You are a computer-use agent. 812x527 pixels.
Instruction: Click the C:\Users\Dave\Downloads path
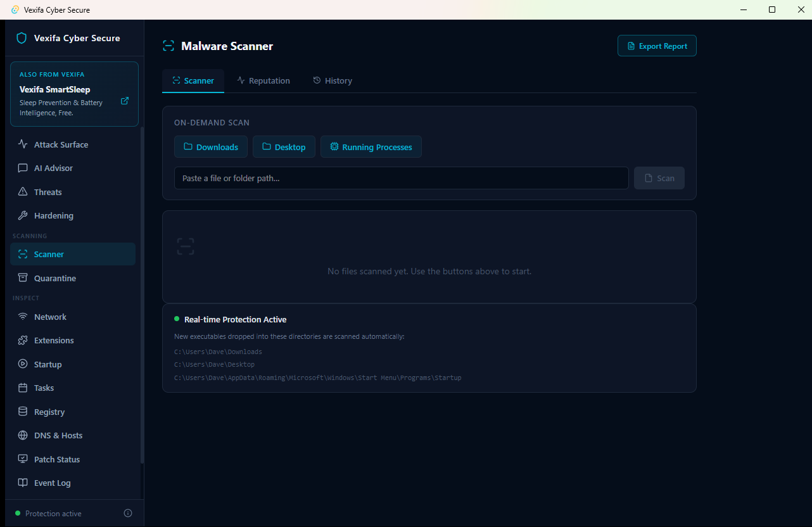point(218,352)
